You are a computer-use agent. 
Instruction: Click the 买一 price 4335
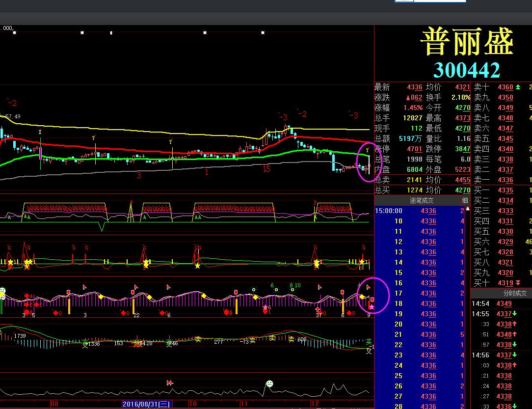pyautogui.click(x=505, y=190)
